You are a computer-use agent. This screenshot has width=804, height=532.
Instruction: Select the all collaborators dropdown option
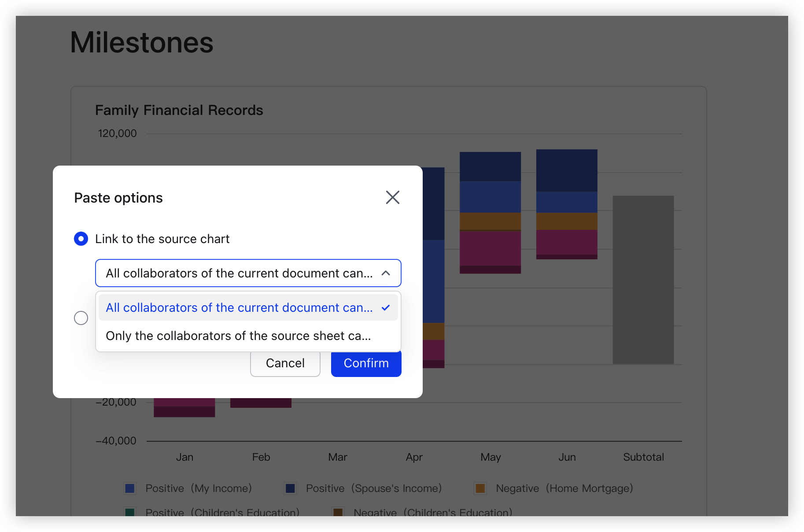[238, 307]
